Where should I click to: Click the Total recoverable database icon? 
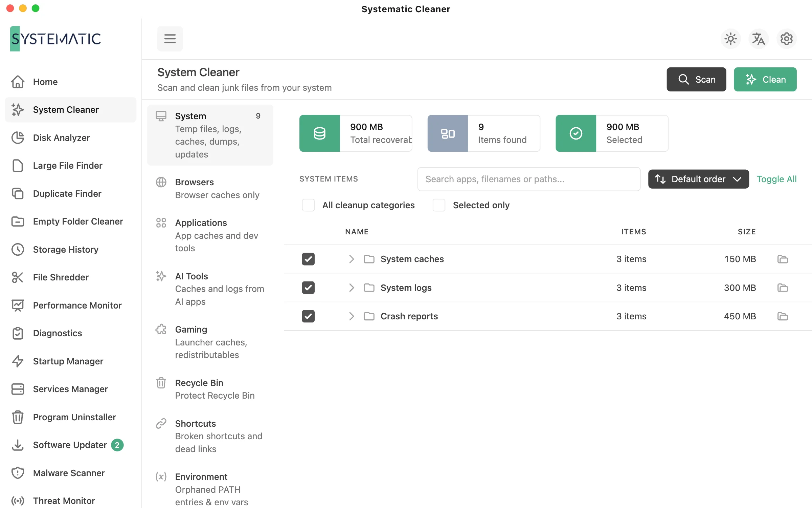tap(319, 133)
